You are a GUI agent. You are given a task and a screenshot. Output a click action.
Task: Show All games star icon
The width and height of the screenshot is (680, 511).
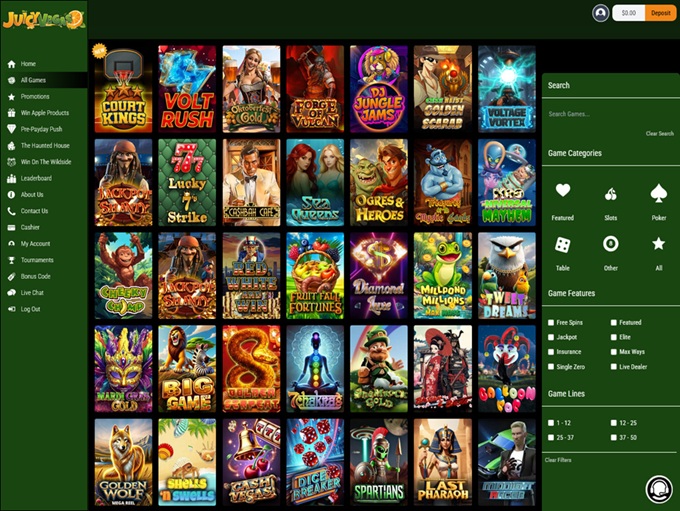pos(657,244)
